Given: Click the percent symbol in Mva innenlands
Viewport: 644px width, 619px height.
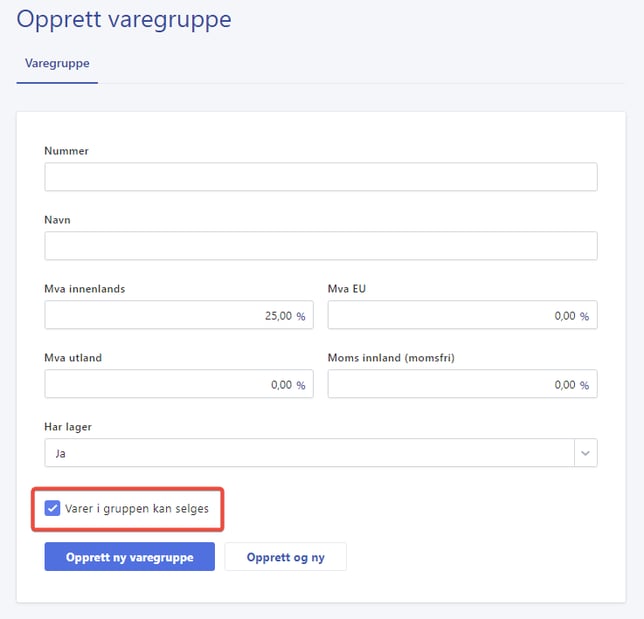Looking at the screenshot, I should 300,316.
